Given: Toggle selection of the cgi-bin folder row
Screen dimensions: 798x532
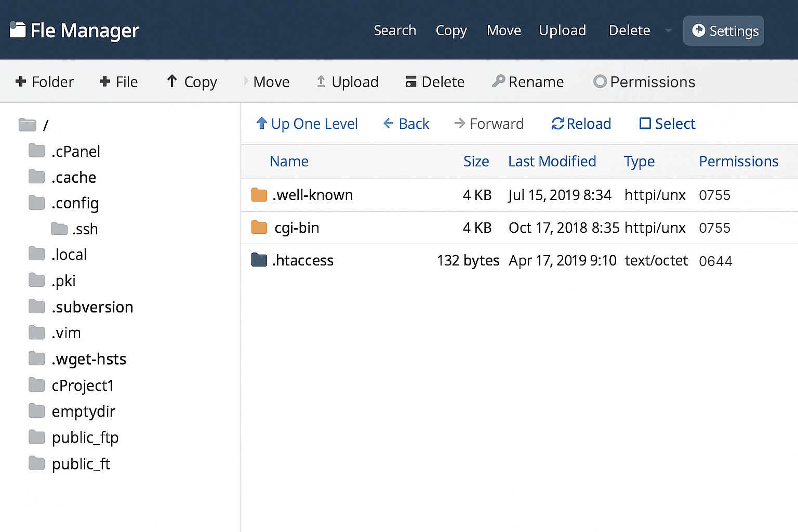Looking at the screenshot, I should [x=298, y=228].
